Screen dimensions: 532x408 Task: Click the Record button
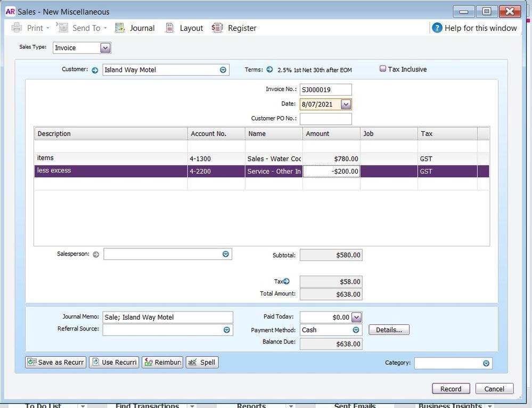click(451, 389)
